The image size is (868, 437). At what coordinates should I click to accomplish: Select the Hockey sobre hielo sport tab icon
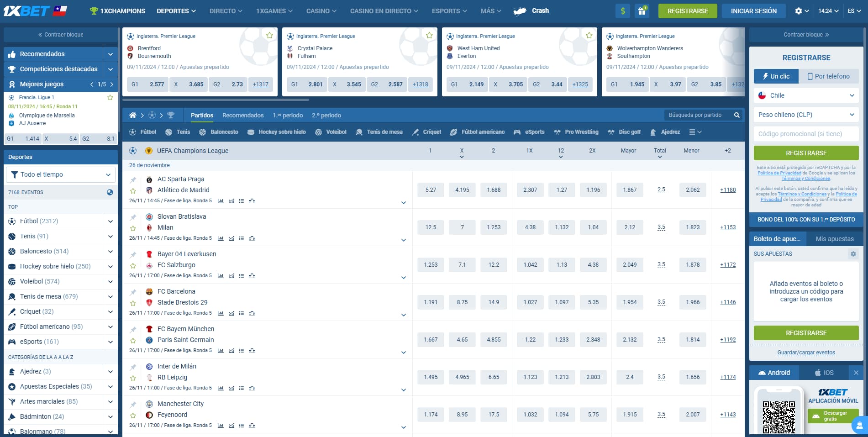click(x=250, y=132)
